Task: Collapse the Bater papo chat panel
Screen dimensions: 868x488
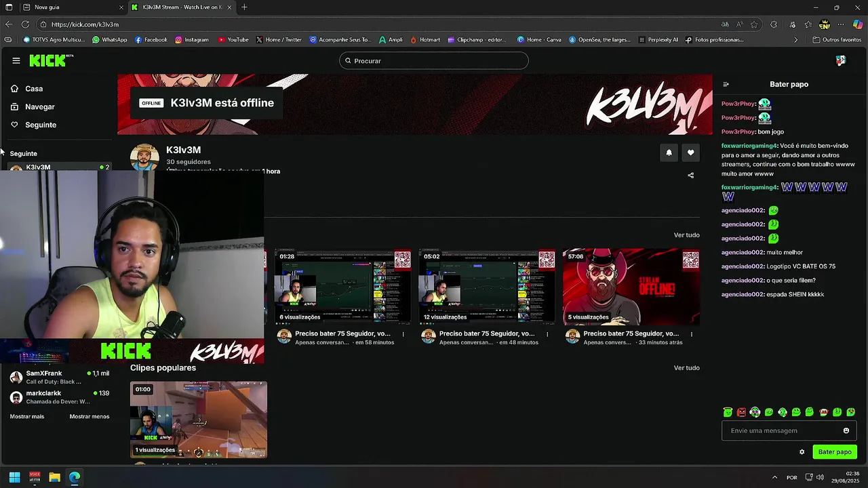Action: pos(726,85)
